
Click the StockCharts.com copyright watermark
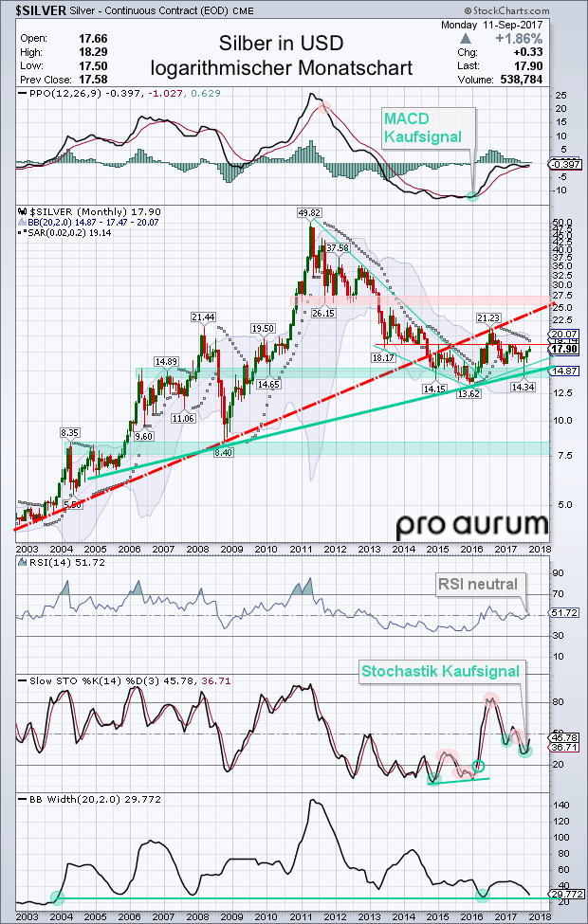pyautogui.click(x=507, y=10)
